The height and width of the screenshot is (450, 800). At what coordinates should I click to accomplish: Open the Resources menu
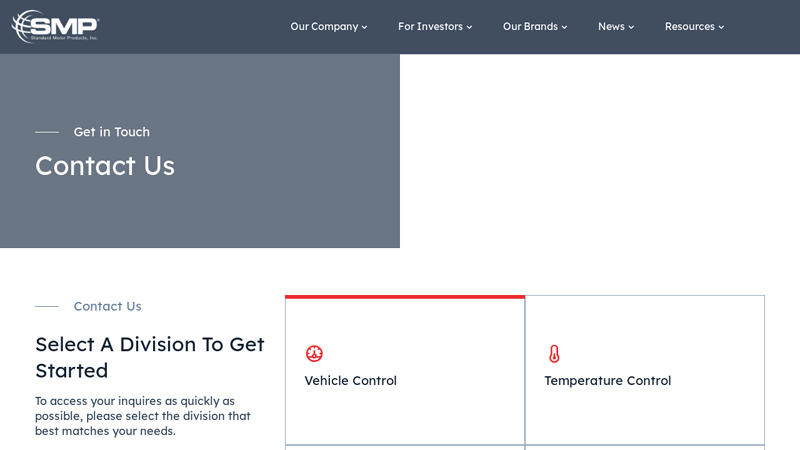pyautogui.click(x=689, y=26)
